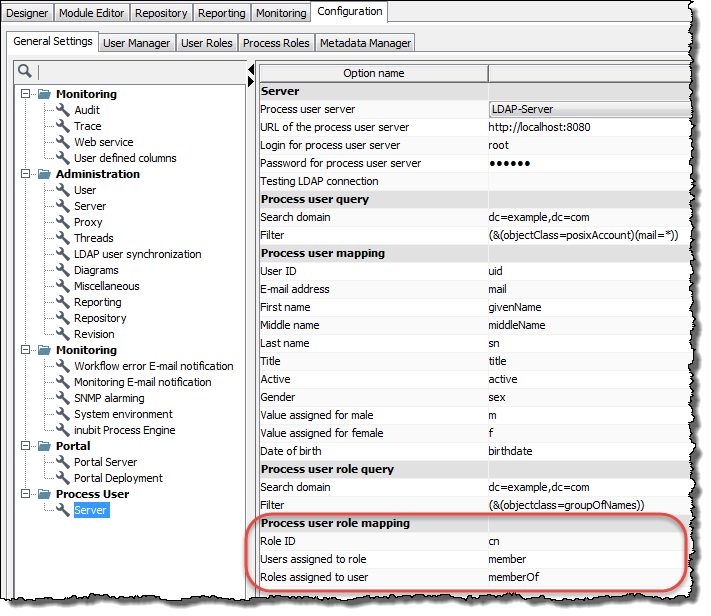The height and width of the screenshot is (616, 711).
Task: Click the User ID value uid
Action: click(495, 271)
